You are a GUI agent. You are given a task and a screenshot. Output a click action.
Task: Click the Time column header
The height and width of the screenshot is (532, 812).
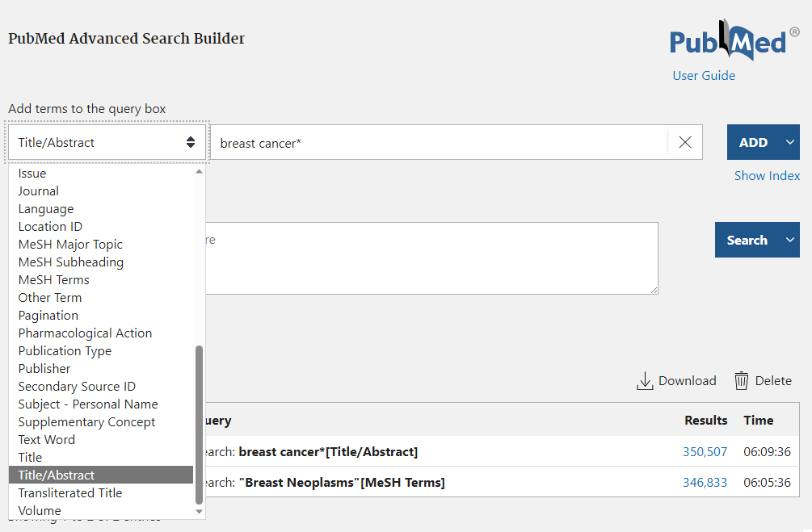tap(759, 421)
